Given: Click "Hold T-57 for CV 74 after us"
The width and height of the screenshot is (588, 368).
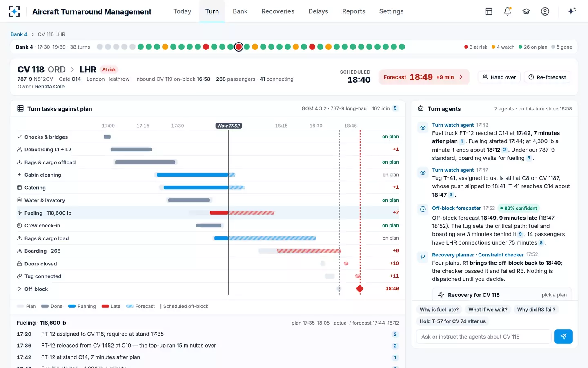Looking at the screenshot, I should pyautogui.click(x=452, y=321).
